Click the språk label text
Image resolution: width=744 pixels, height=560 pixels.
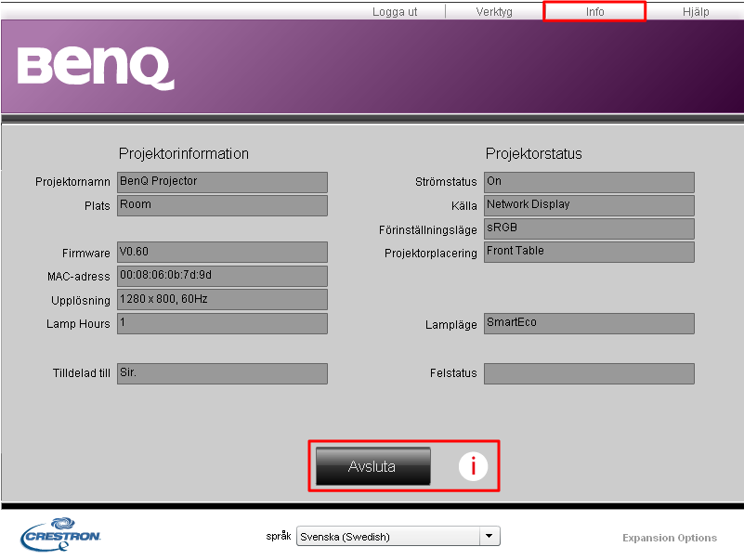coord(279,536)
